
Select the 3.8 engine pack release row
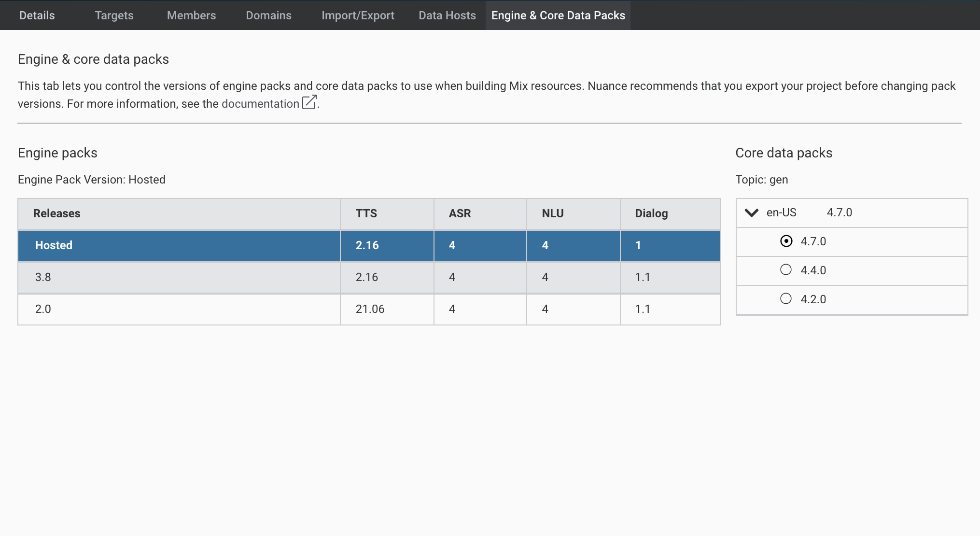[x=179, y=277]
